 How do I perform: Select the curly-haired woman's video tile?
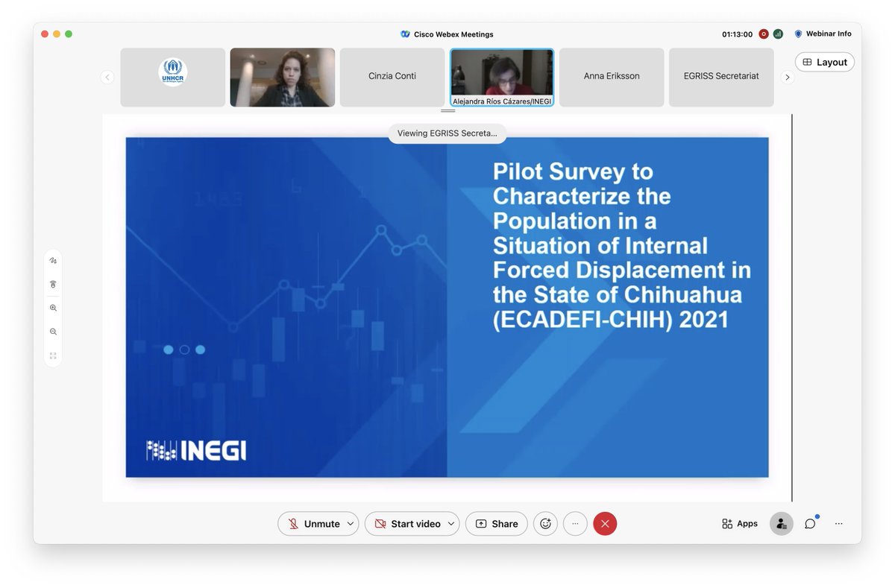coord(283,78)
